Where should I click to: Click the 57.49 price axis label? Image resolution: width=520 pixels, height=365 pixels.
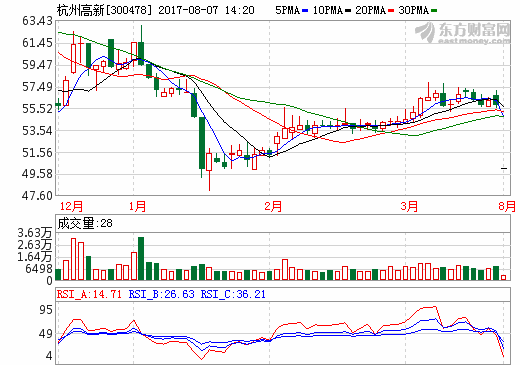click(x=37, y=87)
